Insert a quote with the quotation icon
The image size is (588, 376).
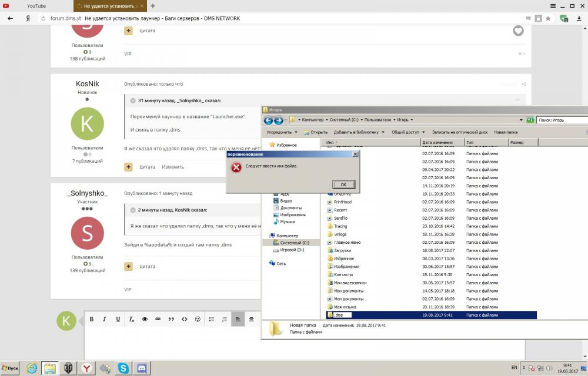coord(171,319)
